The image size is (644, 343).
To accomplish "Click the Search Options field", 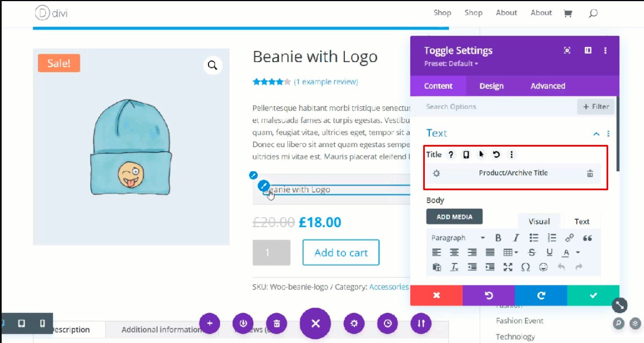I will pos(498,106).
